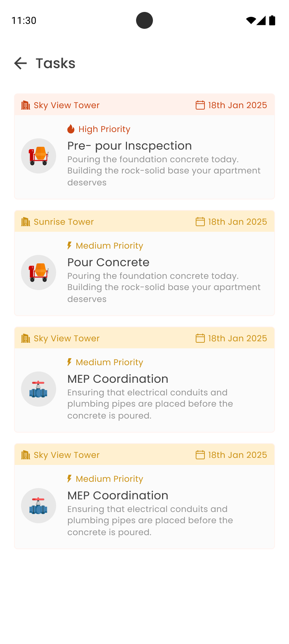Click the building icon in the last task card
This screenshot has width=289, height=644.
tap(26, 455)
